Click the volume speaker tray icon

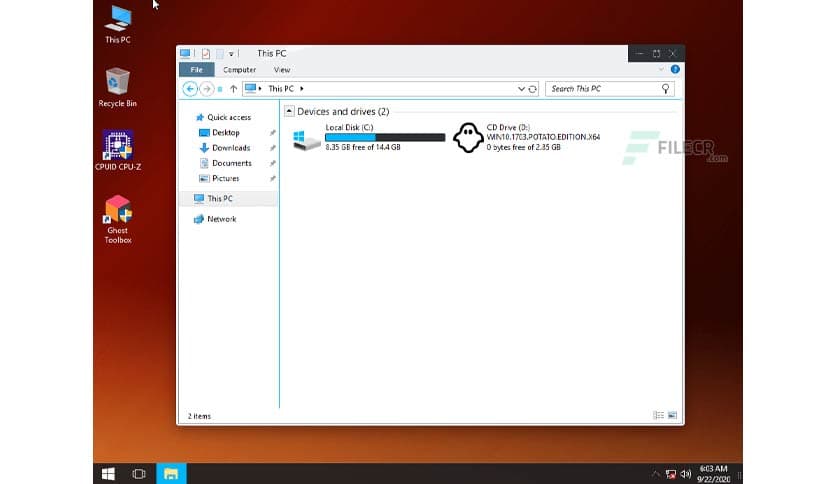click(686, 473)
